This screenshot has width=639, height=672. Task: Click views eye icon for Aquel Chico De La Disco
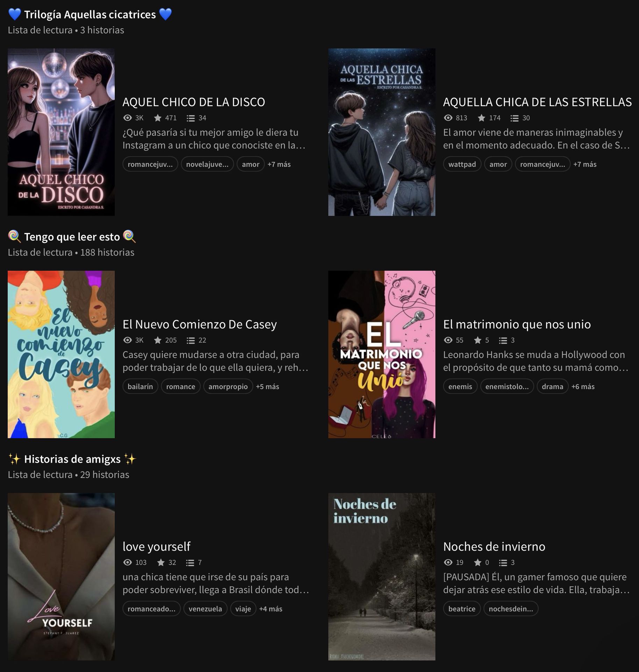tap(128, 118)
